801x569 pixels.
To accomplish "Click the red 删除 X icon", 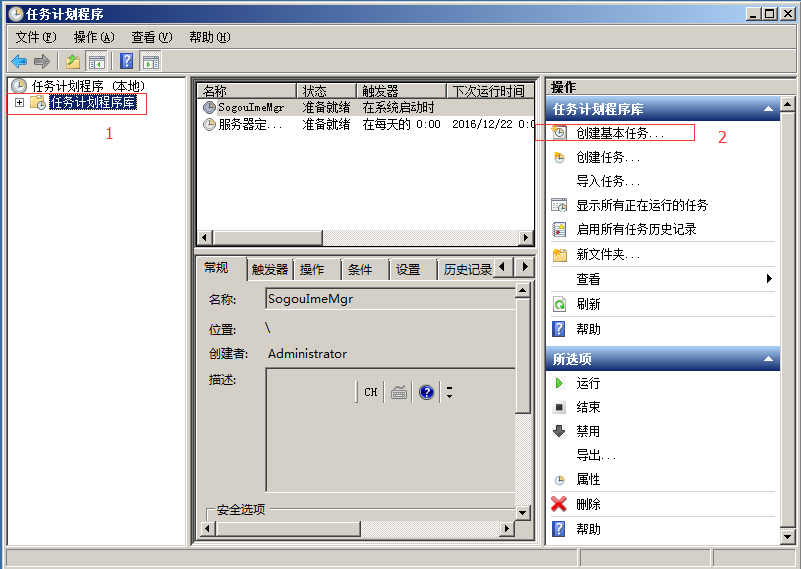I will pos(560,504).
